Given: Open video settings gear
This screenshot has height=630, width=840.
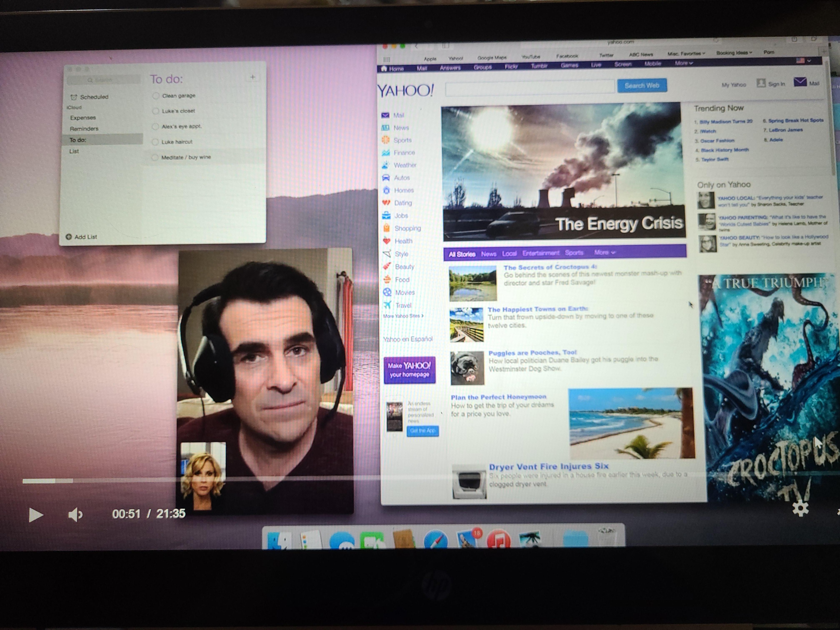Looking at the screenshot, I should click(x=800, y=509).
